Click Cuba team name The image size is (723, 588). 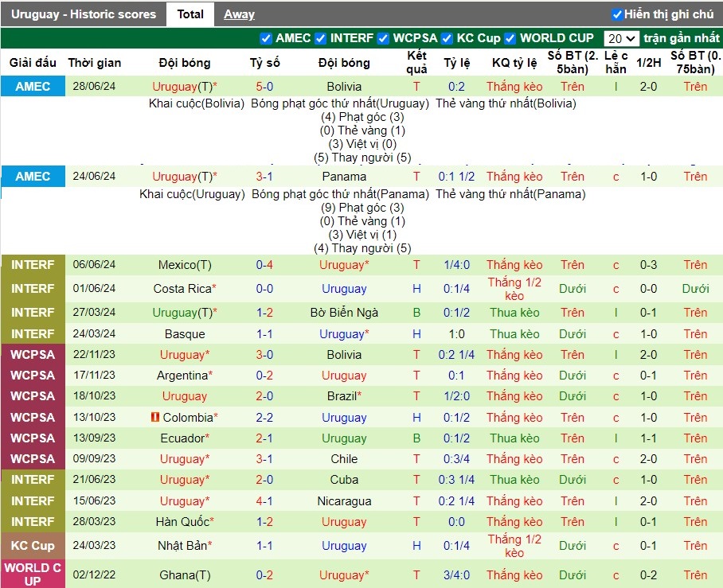pyautogui.click(x=344, y=480)
